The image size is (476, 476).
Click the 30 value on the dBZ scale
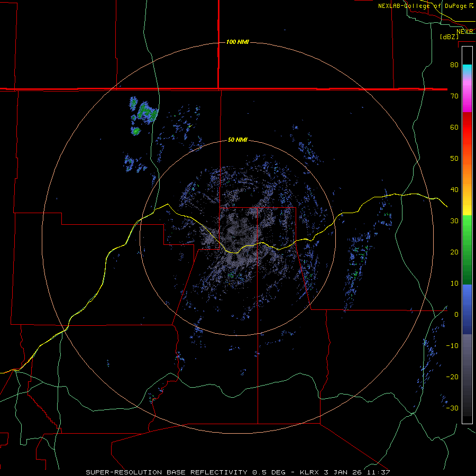click(454, 221)
